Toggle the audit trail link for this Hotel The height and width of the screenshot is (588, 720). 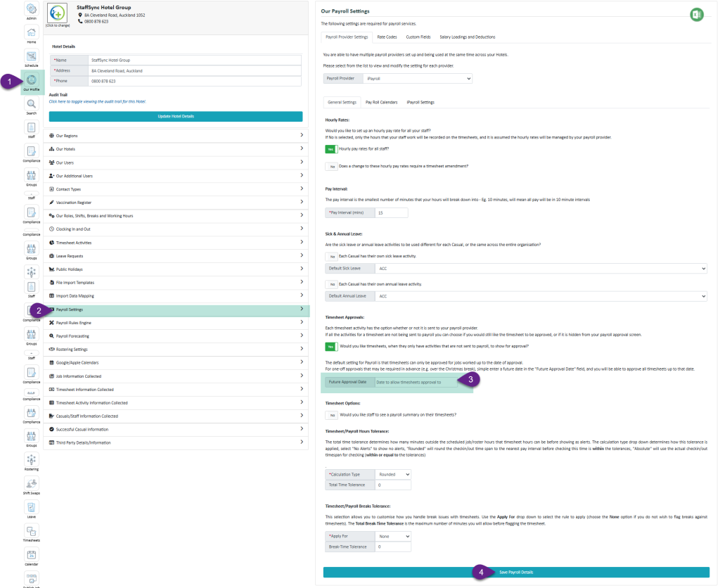tap(97, 101)
